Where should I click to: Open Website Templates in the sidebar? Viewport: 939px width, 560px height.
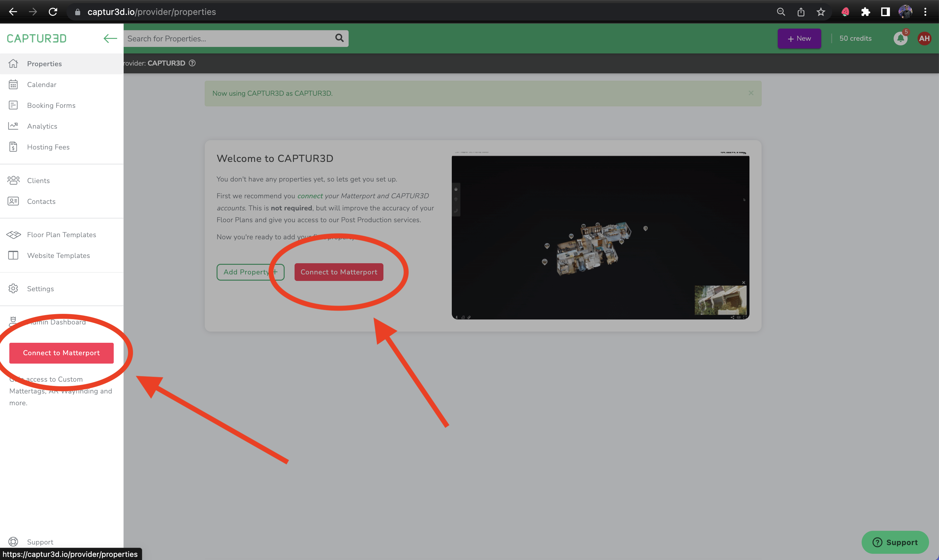pos(62,255)
